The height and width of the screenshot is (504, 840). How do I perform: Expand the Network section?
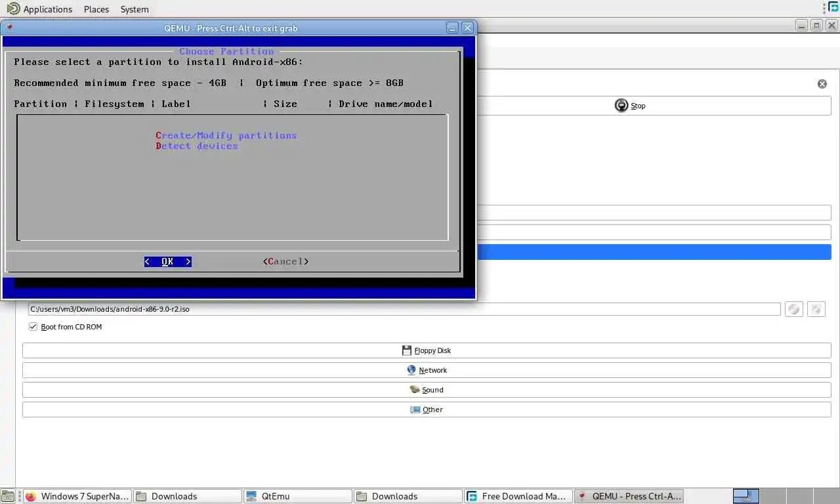coord(427,370)
